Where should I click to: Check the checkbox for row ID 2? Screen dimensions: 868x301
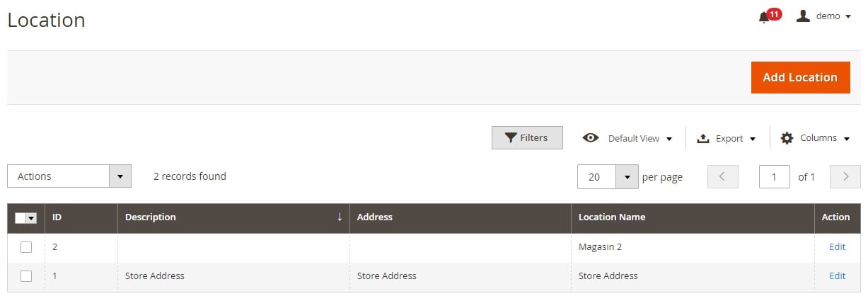[26, 247]
